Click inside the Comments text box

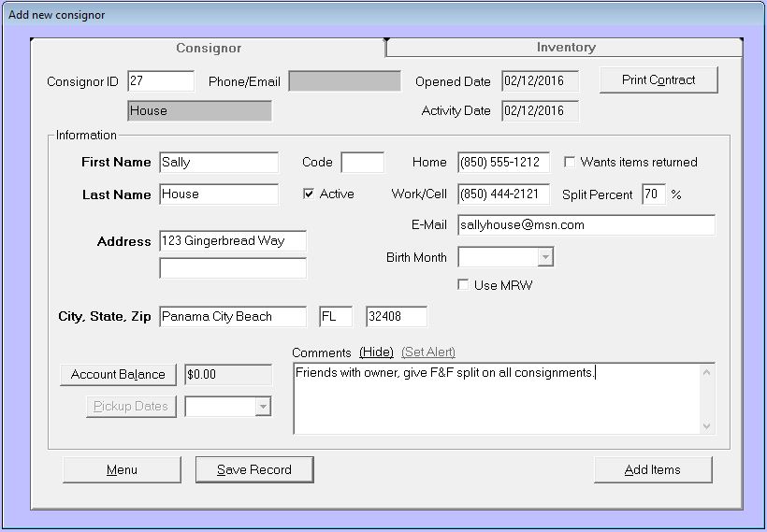pos(497,398)
